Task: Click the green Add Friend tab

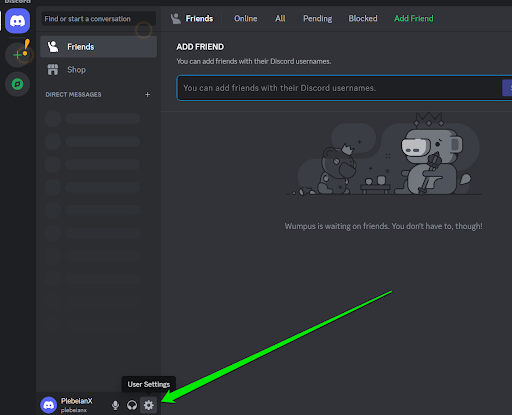Action: coord(414,19)
